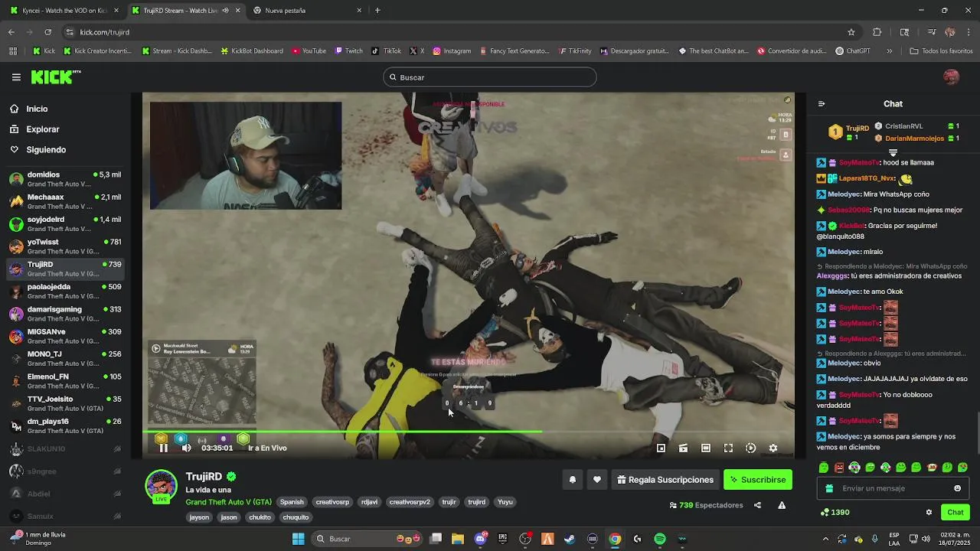Open chat settings gear
Image resolution: width=980 pixels, height=551 pixels.
coord(929,512)
